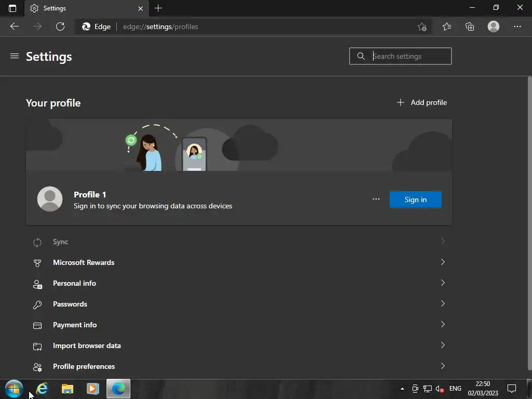The height and width of the screenshot is (399, 532).
Task: Click the Edge site identity badge
Action: [96, 26]
